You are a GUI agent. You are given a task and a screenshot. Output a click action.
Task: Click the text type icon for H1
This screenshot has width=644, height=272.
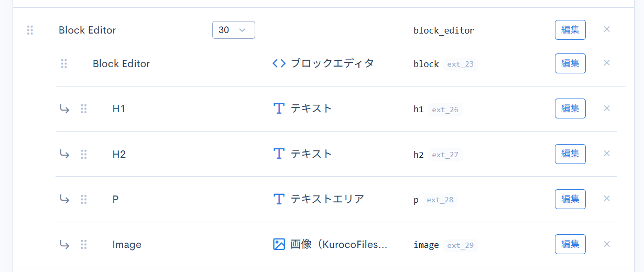[x=279, y=108]
